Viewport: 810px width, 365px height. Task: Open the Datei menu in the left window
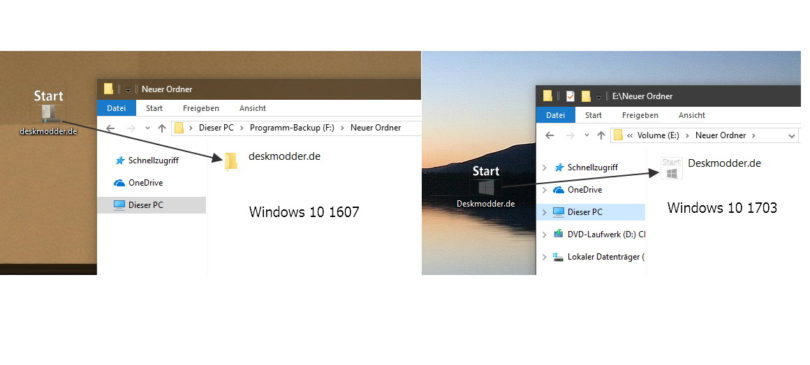[x=116, y=108]
